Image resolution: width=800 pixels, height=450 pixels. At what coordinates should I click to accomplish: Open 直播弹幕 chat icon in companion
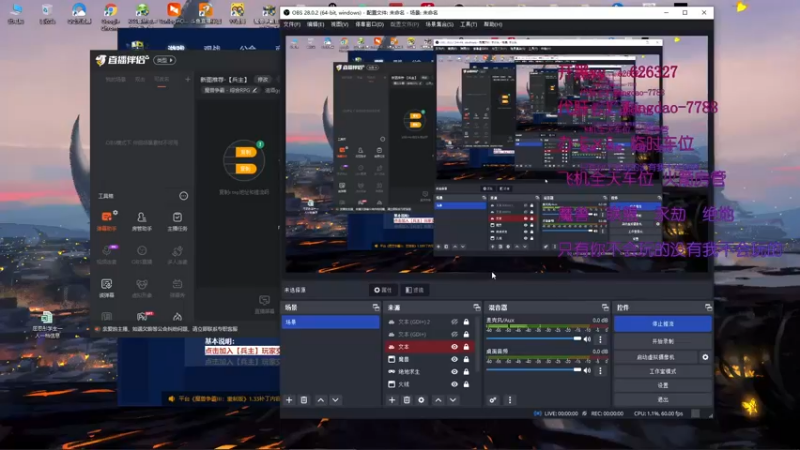tap(264, 304)
